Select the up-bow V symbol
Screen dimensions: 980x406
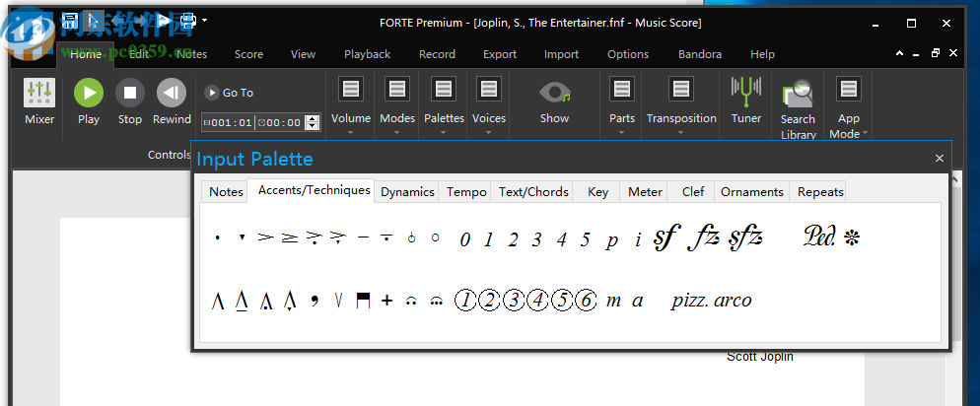(x=339, y=301)
